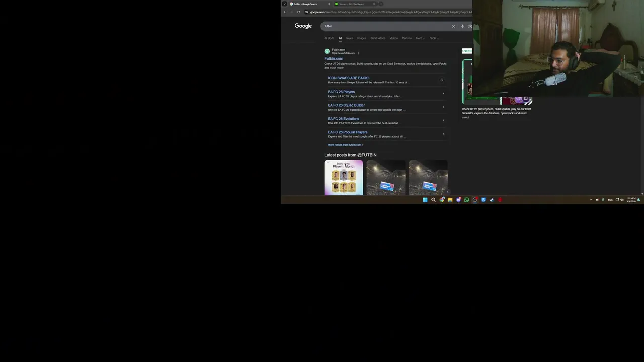This screenshot has width=644, height=362.
Task: Select the All results tab
Action: [x=340, y=38]
